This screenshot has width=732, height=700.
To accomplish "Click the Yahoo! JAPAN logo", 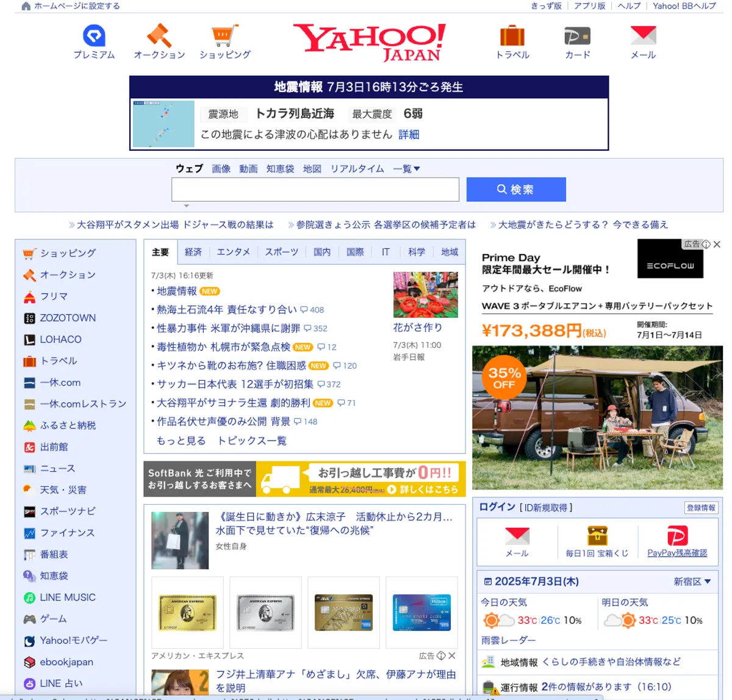I will tap(370, 43).
